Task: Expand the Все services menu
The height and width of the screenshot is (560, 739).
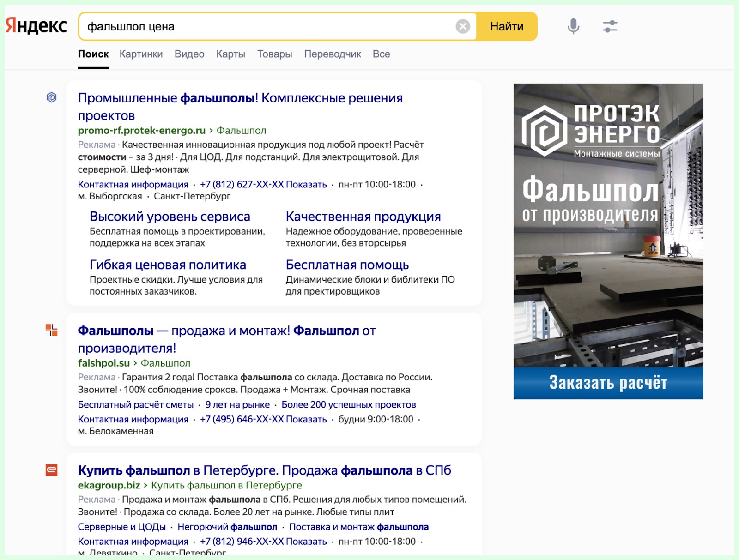Action: [x=381, y=54]
